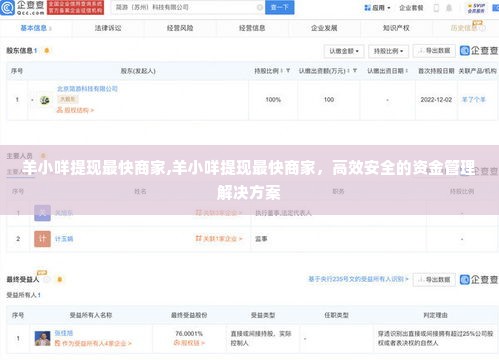This screenshot has width=499, height=360.
Task: Open the person link 计玉娟
Action: [x=64, y=239]
